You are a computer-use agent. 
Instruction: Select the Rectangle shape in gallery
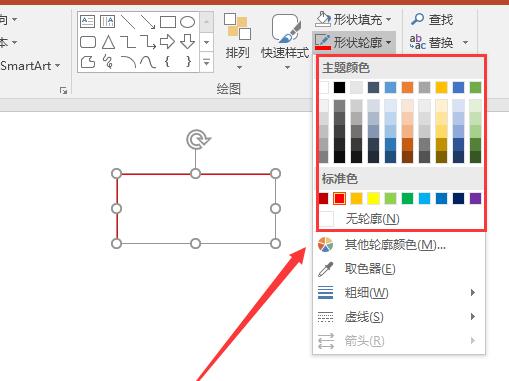(x=168, y=22)
